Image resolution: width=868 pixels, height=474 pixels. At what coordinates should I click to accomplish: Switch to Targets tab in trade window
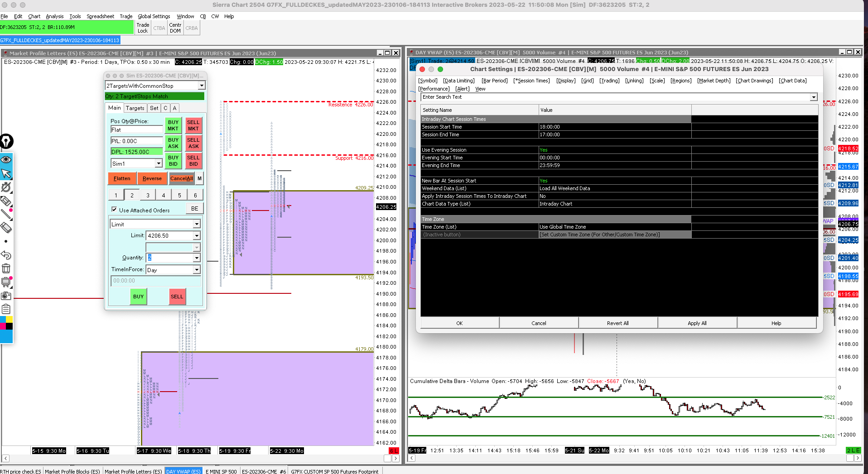[x=135, y=108]
